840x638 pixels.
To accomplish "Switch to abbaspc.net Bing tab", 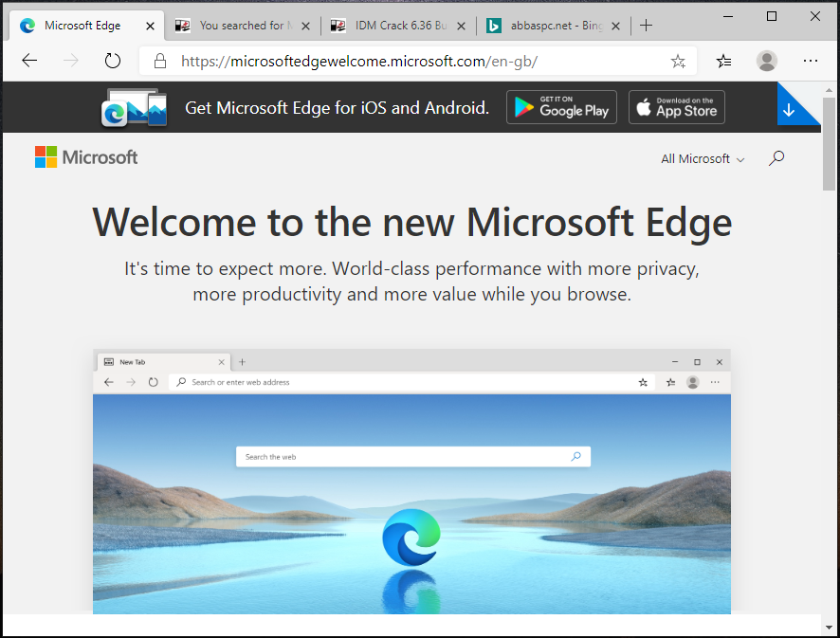I will (x=553, y=26).
